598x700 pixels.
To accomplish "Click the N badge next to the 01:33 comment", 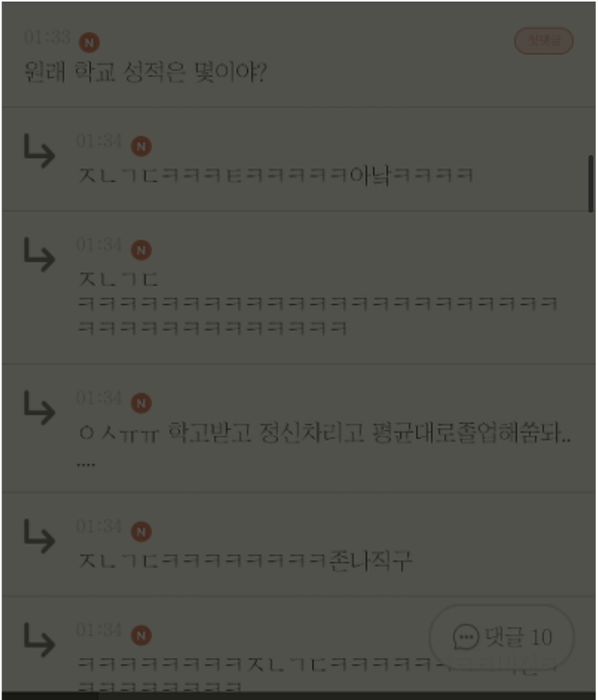I will (x=89, y=43).
